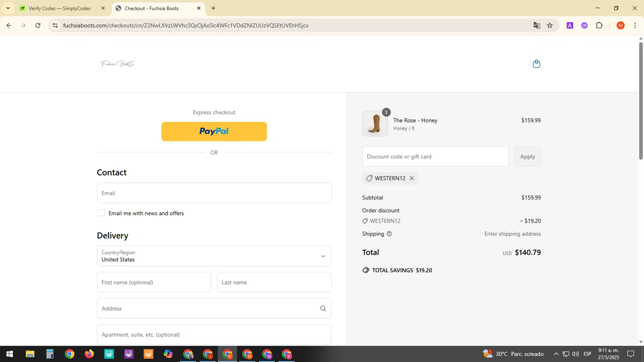Focus the Email input field

[x=214, y=193]
